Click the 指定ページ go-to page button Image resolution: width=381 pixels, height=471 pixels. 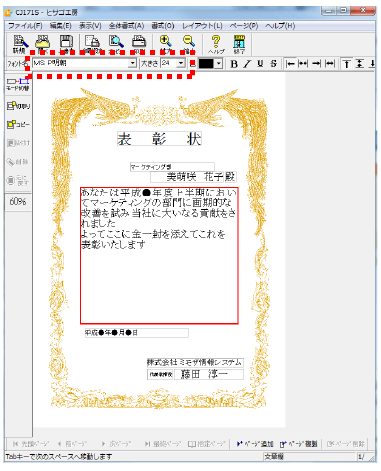pos(206,444)
